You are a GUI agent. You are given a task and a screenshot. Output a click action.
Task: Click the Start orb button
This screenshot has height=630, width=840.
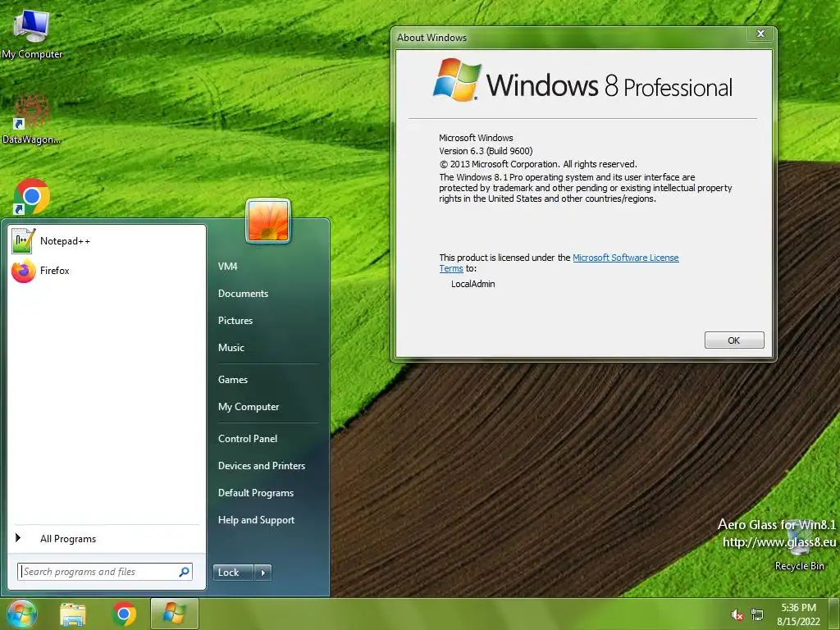pyautogui.click(x=21, y=614)
